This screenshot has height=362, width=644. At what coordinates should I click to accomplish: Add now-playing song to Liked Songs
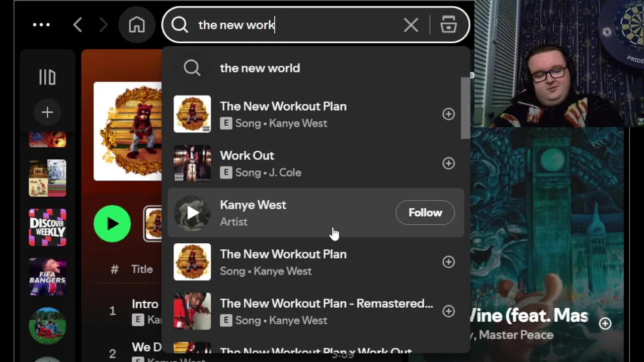(605, 323)
